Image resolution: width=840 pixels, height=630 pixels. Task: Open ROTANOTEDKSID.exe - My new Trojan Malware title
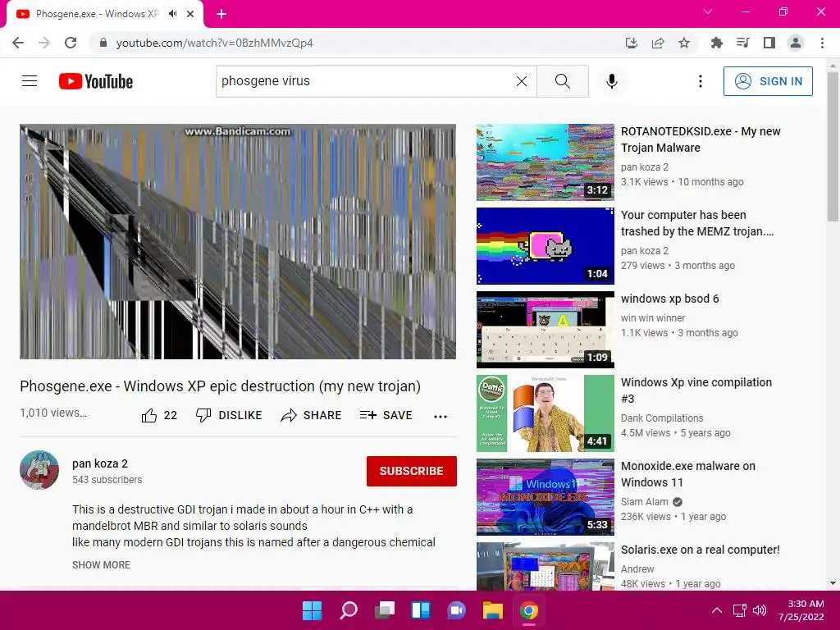(x=701, y=139)
